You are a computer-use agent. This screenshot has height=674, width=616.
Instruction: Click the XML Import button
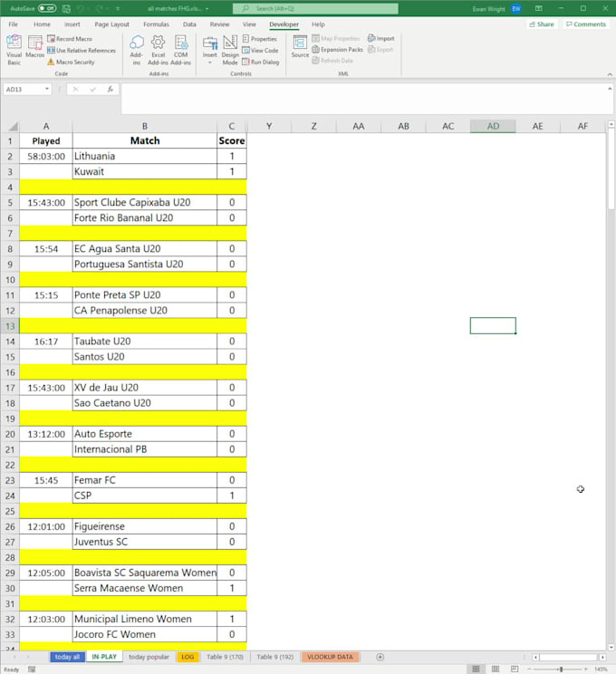tap(380, 38)
